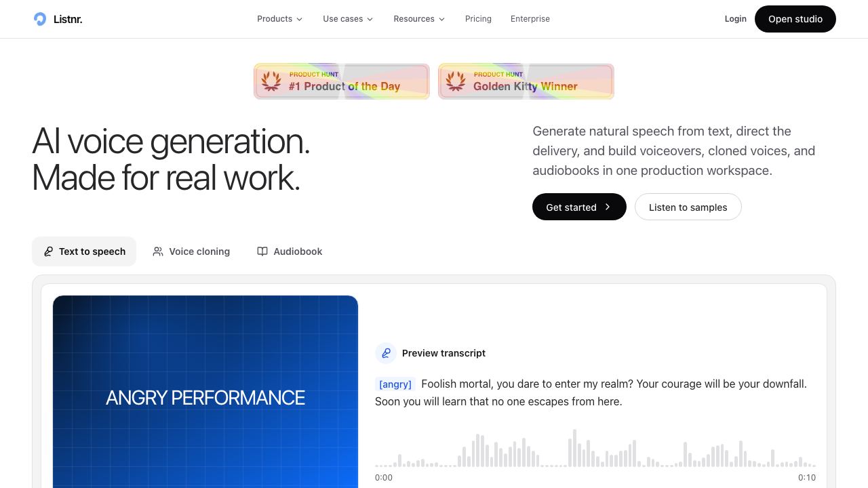Expand the Resources menu chevron
Image resolution: width=868 pixels, height=488 pixels.
click(442, 19)
